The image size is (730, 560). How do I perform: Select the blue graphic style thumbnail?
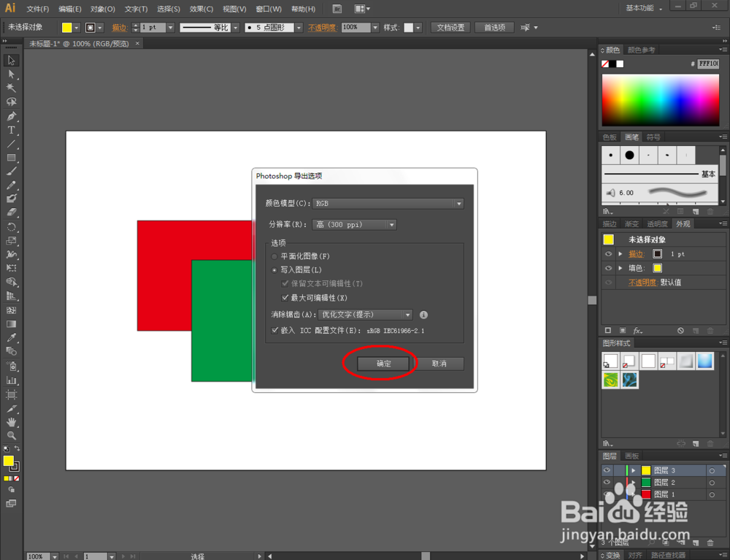[704, 361]
